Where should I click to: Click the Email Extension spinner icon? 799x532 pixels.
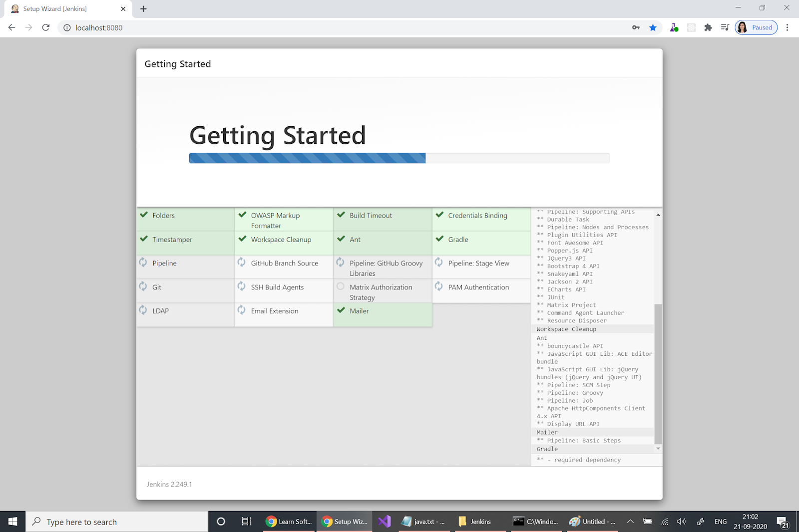[x=241, y=309]
